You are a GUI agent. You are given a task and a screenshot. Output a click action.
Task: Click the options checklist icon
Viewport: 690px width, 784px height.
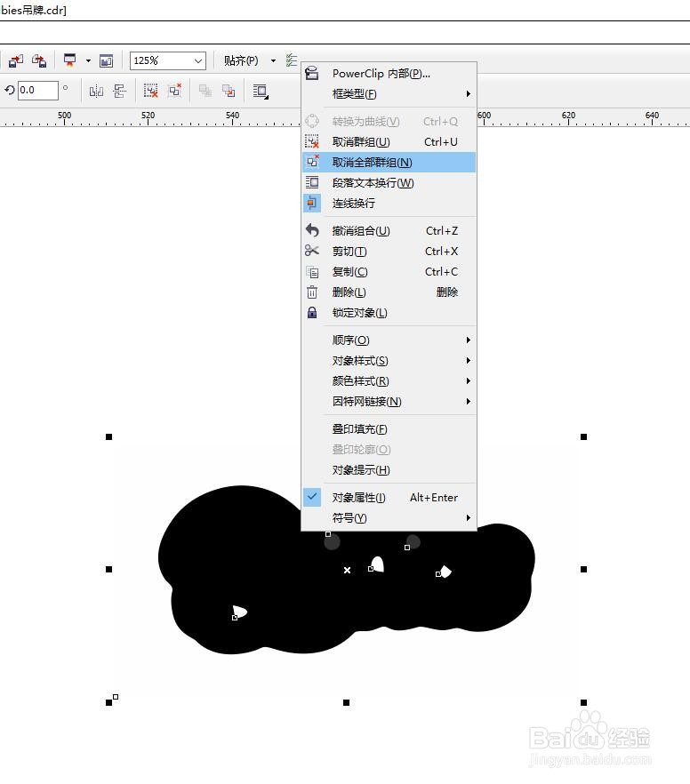click(x=292, y=60)
